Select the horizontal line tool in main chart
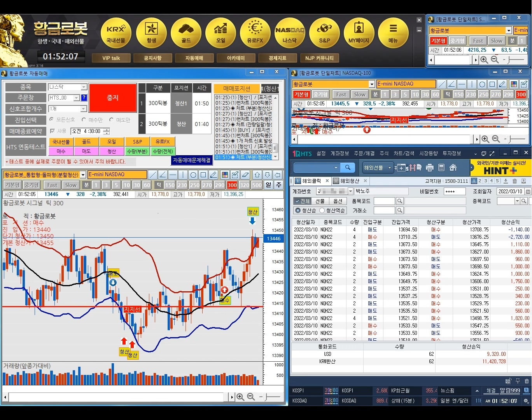Screen dimensions: 532x420 click(x=173, y=175)
